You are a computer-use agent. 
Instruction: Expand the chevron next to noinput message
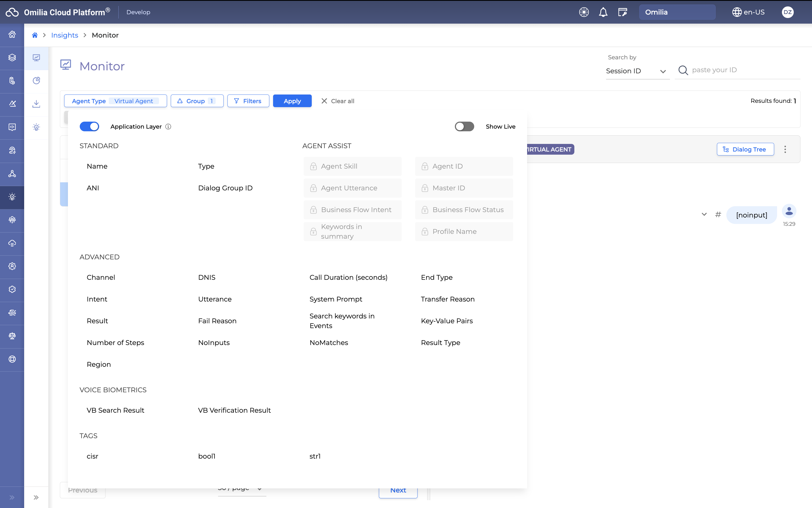(704, 214)
